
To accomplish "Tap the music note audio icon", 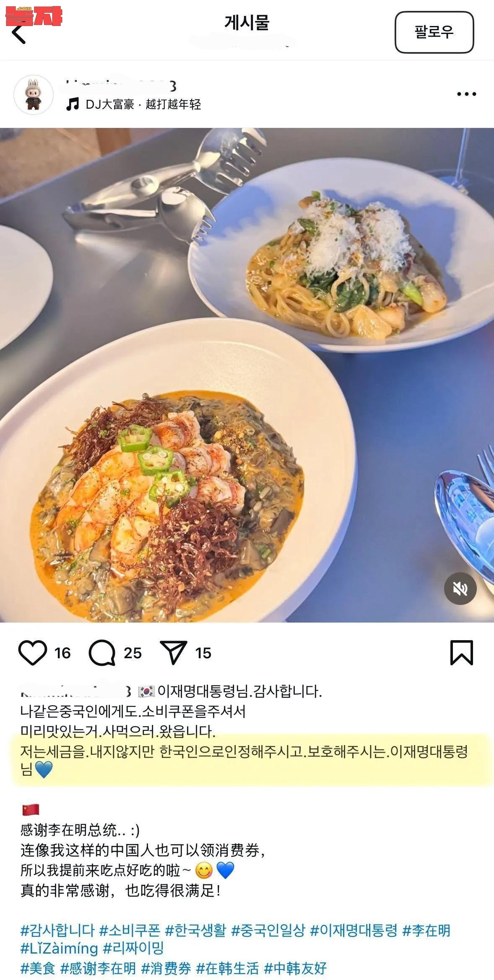I will pyautogui.click(x=73, y=104).
